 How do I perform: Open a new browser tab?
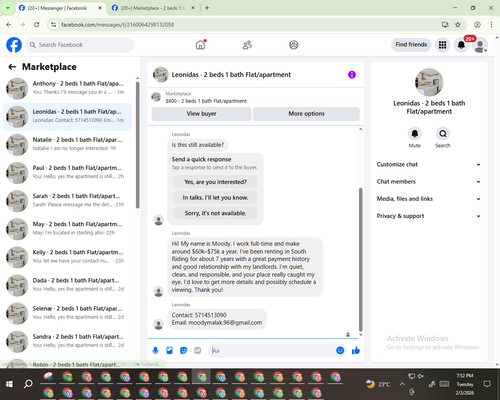pyautogui.click(x=207, y=8)
